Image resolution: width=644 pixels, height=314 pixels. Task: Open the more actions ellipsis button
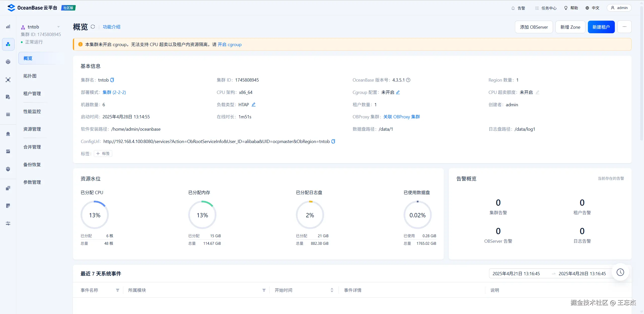click(624, 27)
